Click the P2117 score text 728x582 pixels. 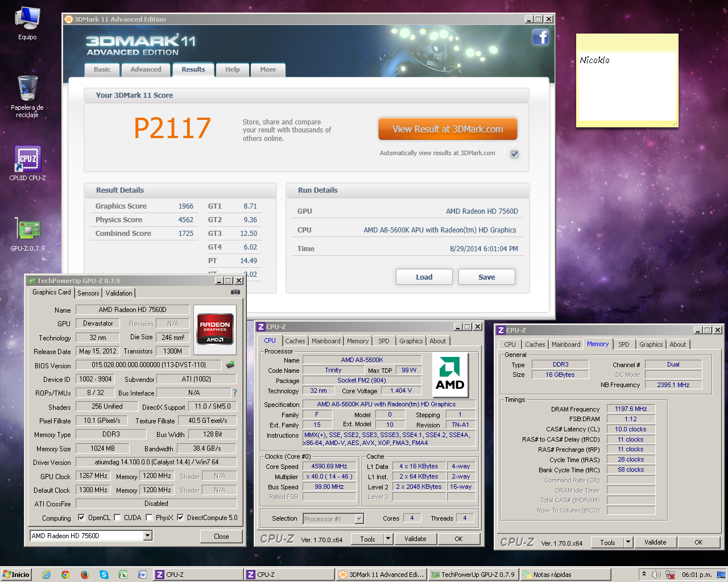click(x=172, y=128)
